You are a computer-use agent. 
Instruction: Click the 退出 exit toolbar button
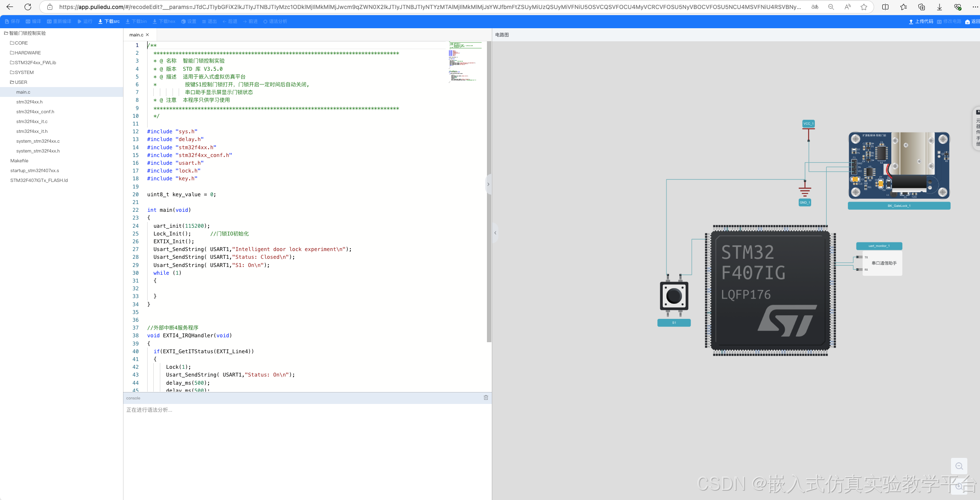click(x=209, y=21)
